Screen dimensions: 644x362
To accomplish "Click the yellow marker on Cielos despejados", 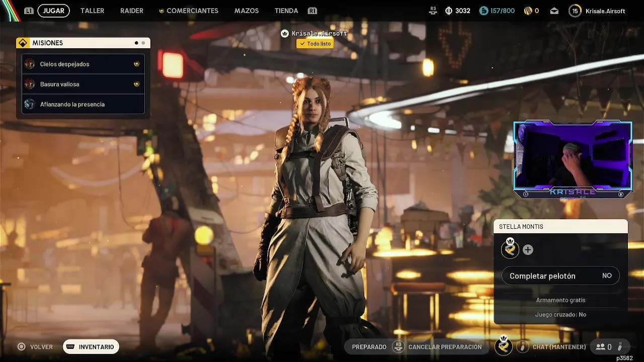I will coord(136,64).
